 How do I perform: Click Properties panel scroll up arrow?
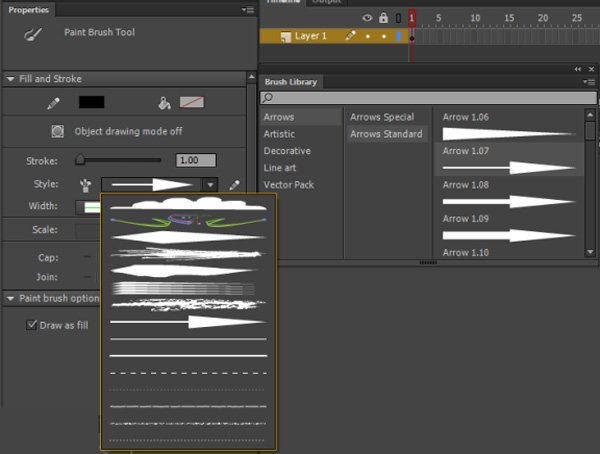point(251,77)
